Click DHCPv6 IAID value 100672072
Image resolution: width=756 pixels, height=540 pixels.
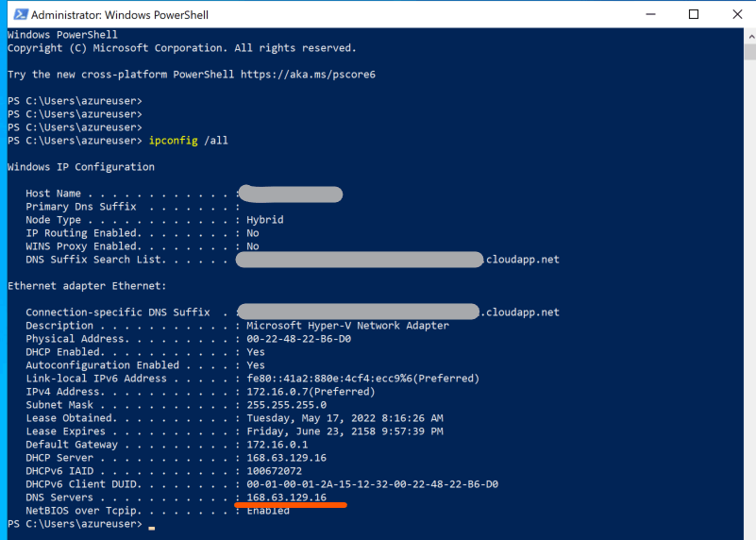[275, 471]
